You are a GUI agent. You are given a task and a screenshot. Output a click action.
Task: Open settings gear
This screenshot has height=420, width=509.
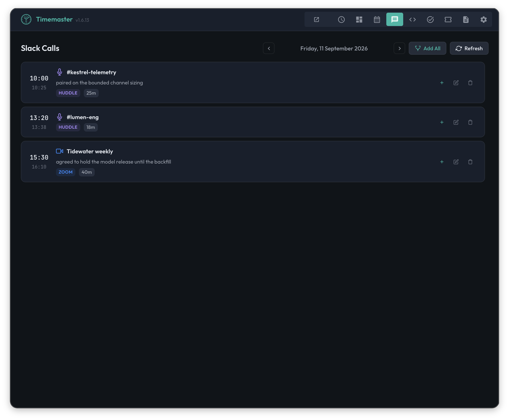click(484, 20)
